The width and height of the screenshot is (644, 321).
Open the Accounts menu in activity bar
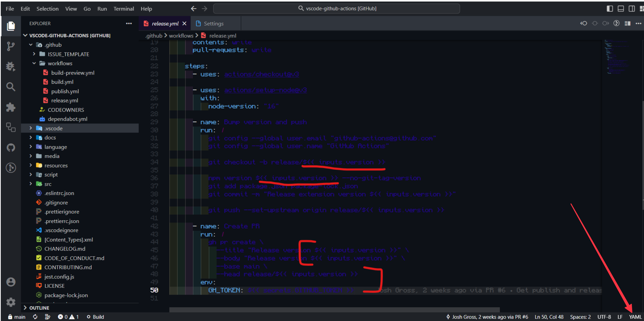tap(11, 282)
